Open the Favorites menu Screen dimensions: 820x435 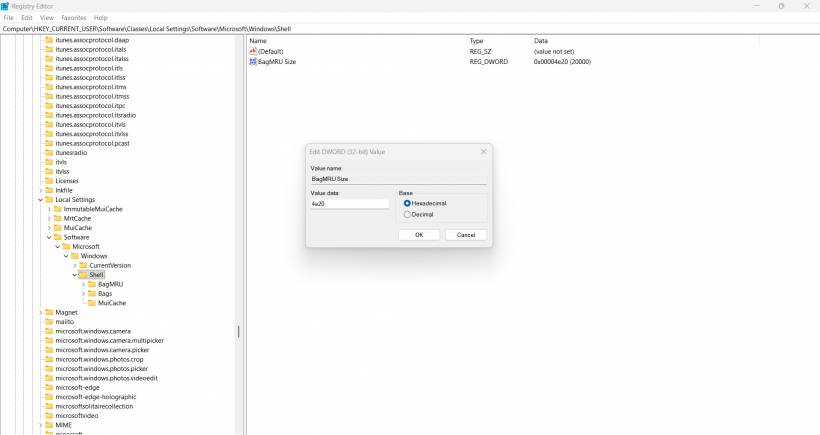click(x=73, y=18)
